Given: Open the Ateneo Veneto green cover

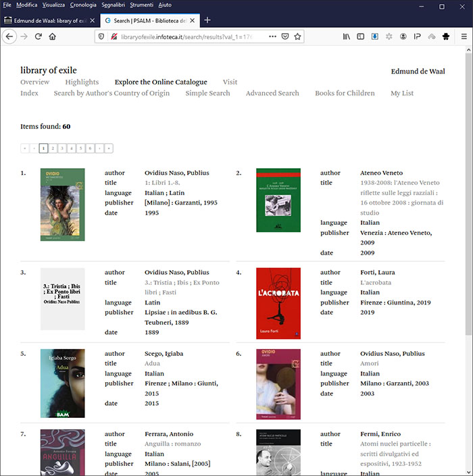Looking at the screenshot, I should (x=278, y=201).
